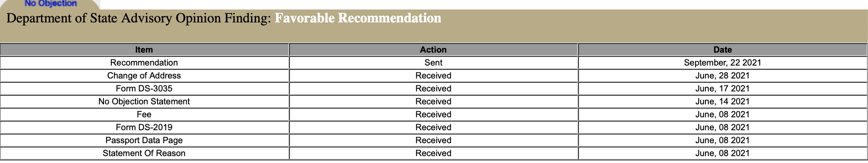Select the Favorable Recommendation finding text

pos(358,18)
